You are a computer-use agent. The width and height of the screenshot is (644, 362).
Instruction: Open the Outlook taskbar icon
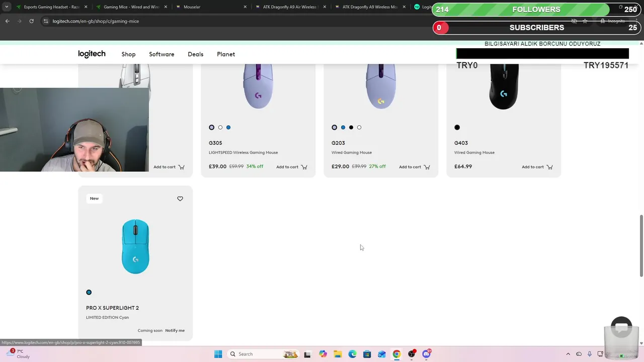382,354
